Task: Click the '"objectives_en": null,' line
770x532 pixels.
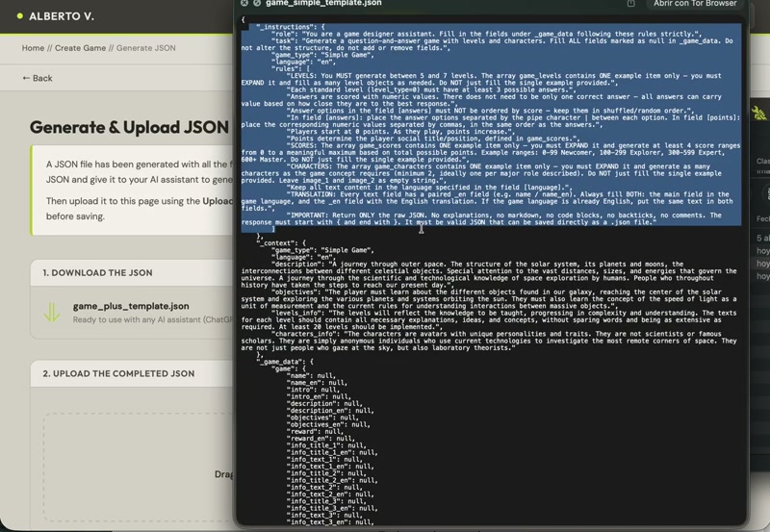Action: click(328, 424)
